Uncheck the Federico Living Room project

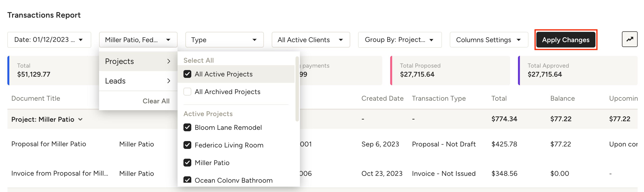point(187,145)
